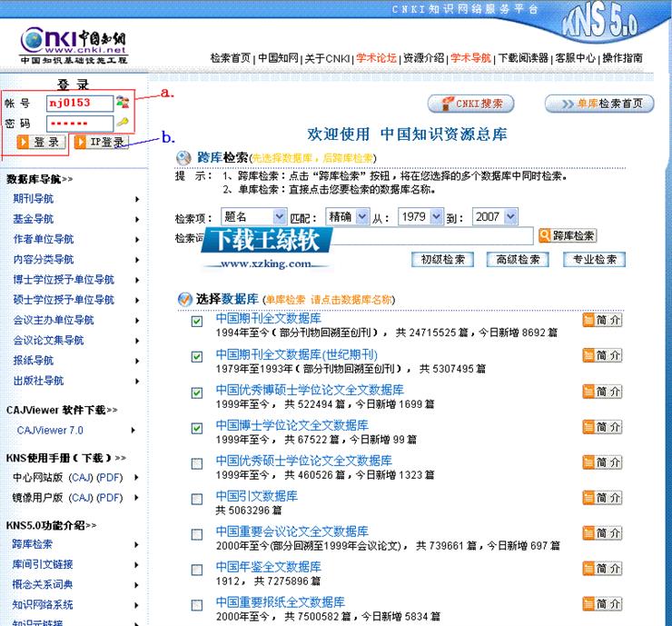Go to 单库检索首页

click(599, 104)
